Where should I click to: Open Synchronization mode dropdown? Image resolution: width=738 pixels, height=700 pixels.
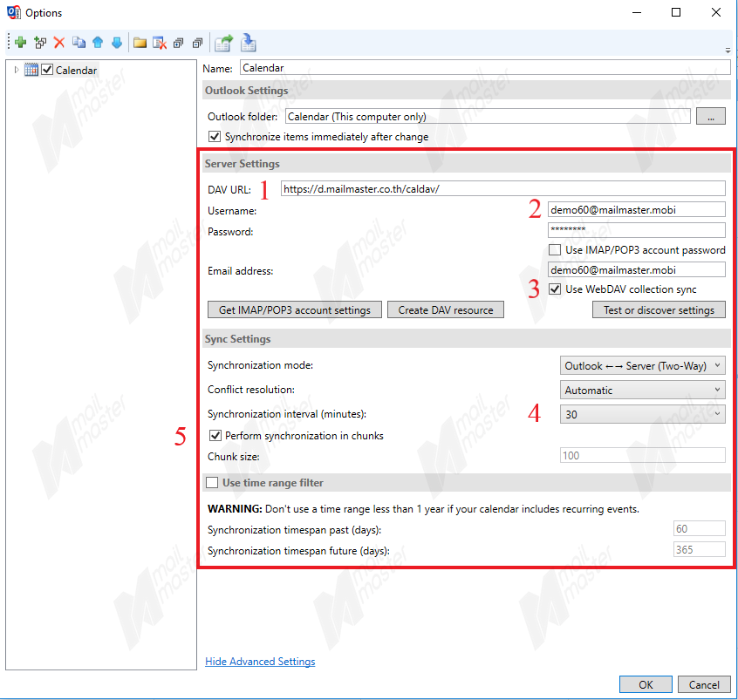(x=642, y=365)
